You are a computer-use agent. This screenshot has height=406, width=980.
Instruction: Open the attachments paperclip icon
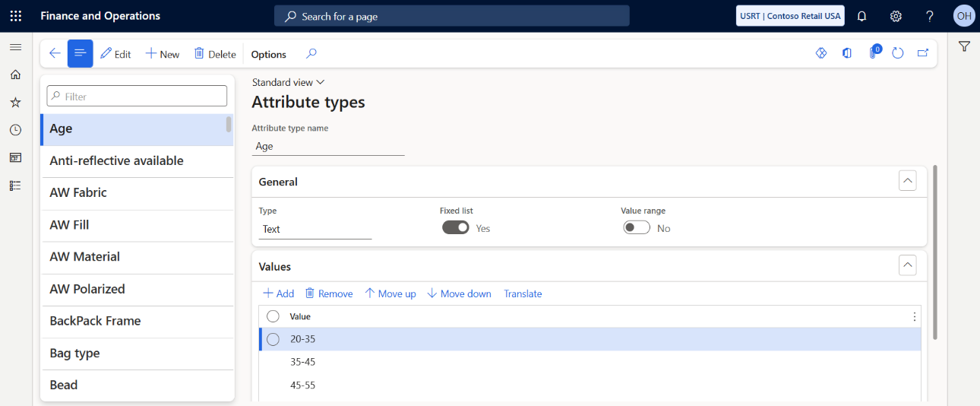[x=874, y=53]
